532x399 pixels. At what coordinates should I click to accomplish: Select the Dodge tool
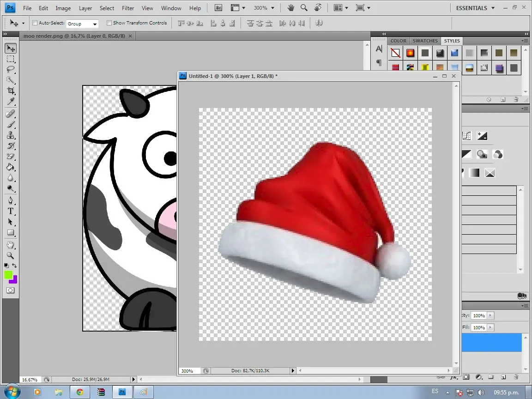11,188
